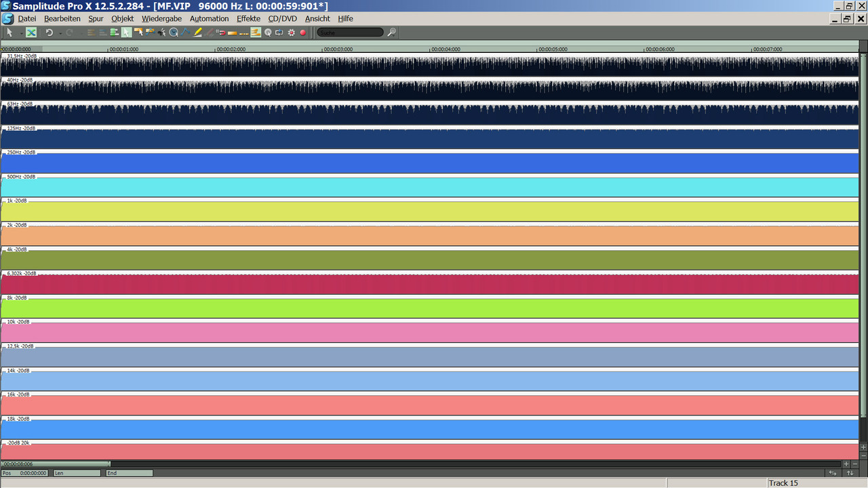This screenshot has height=488, width=868.
Task: Toggle the red magnet snap icon
Action: point(222,32)
